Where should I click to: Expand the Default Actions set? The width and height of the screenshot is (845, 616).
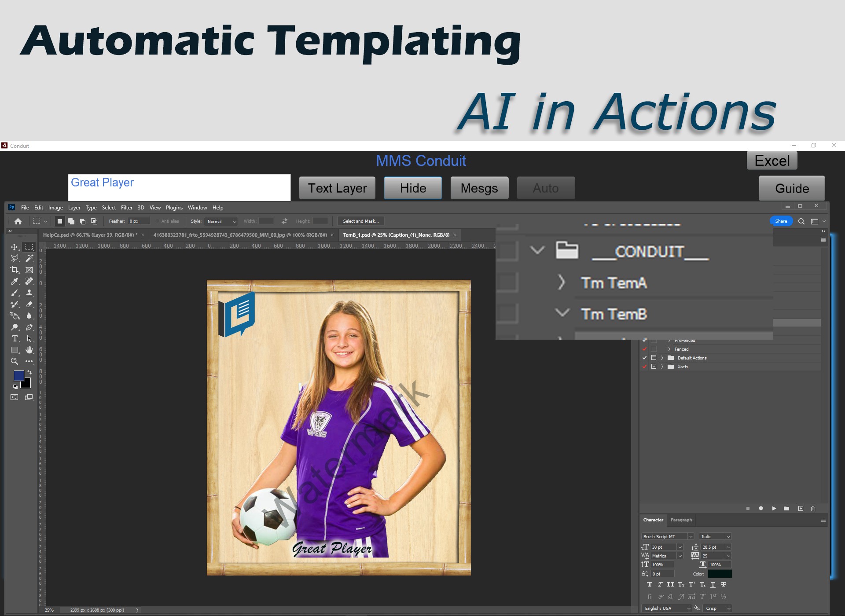point(662,358)
